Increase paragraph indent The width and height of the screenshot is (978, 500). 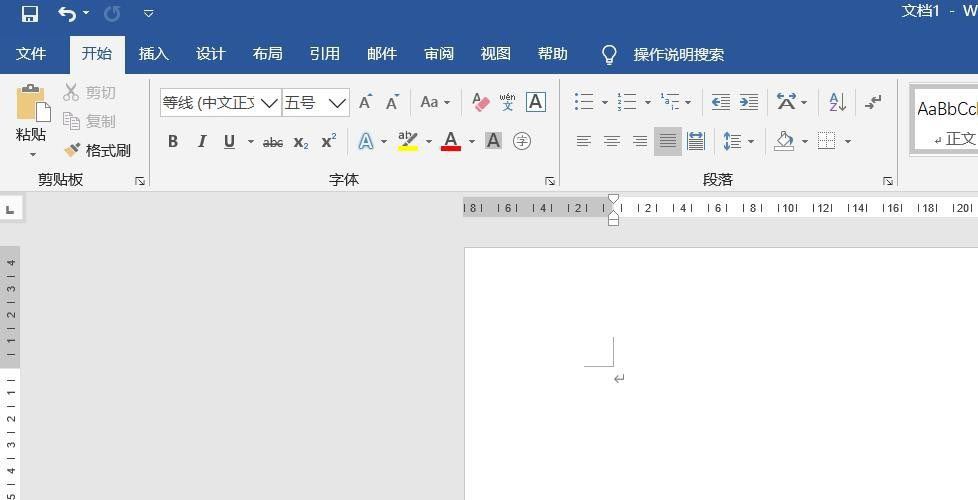pos(748,102)
